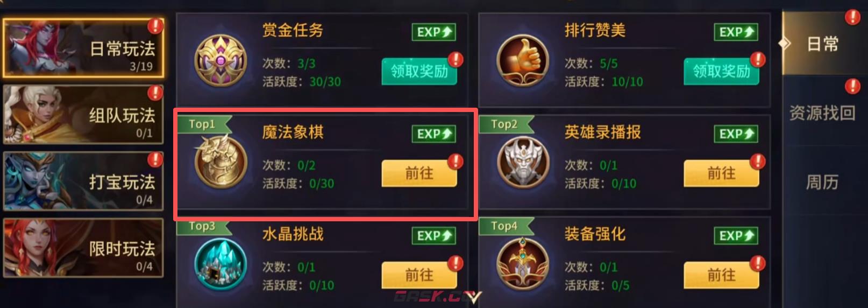Claim 赏金任务 reward with 领取奖励
Screen dimensions: 868x308
tap(419, 72)
